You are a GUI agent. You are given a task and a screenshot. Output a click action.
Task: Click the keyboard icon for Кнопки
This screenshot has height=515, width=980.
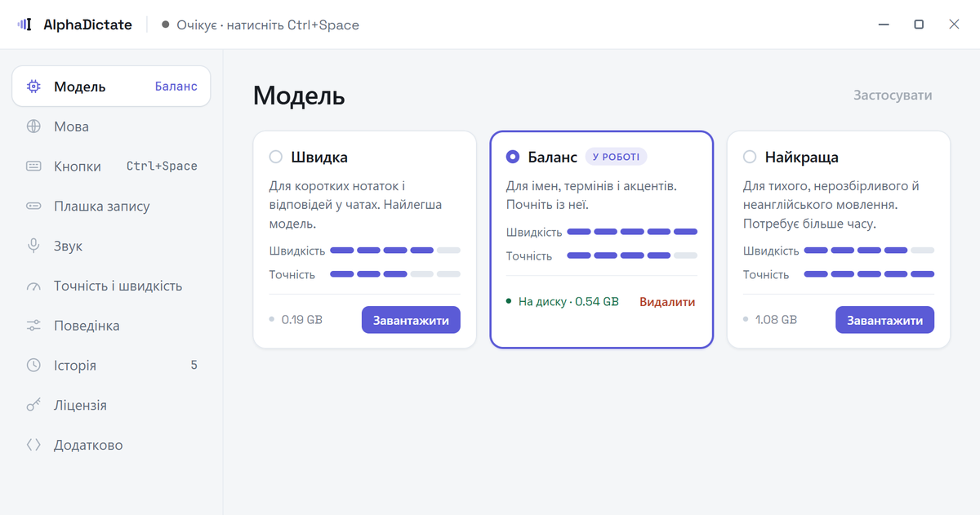click(33, 166)
